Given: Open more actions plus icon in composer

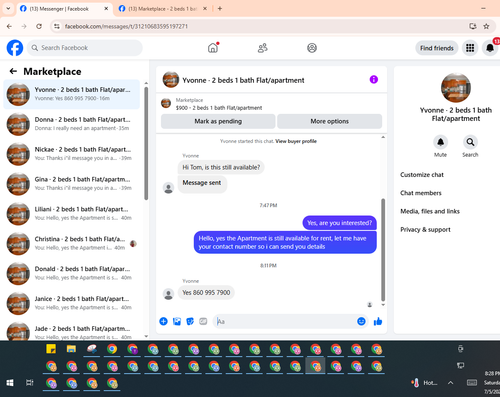Looking at the screenshot, I should 163,321.
